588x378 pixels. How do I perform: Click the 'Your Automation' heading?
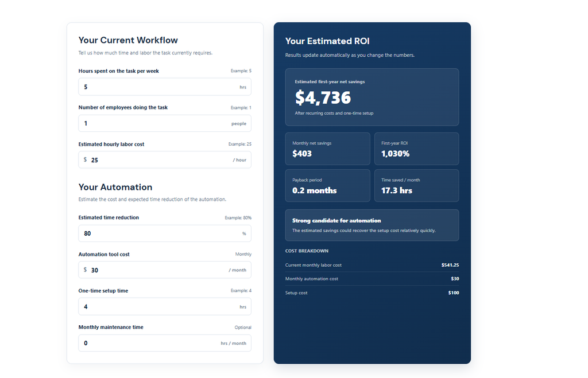point(115,187)
